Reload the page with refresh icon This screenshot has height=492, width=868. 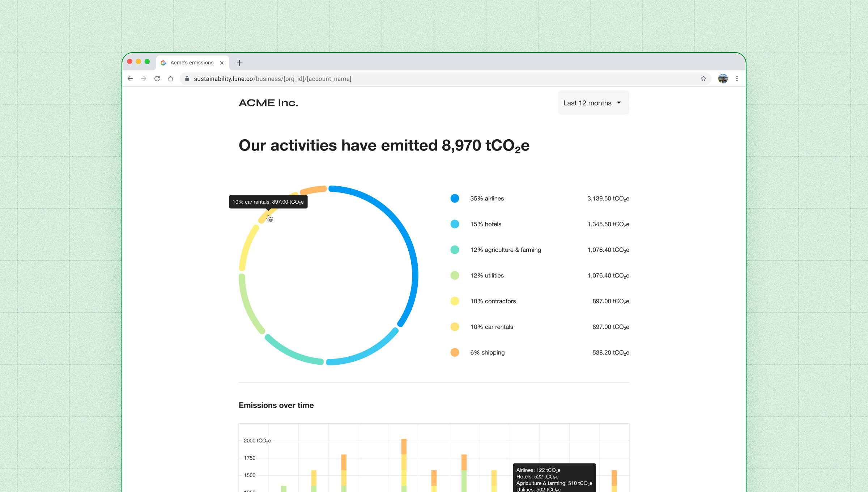click(157, 79)
